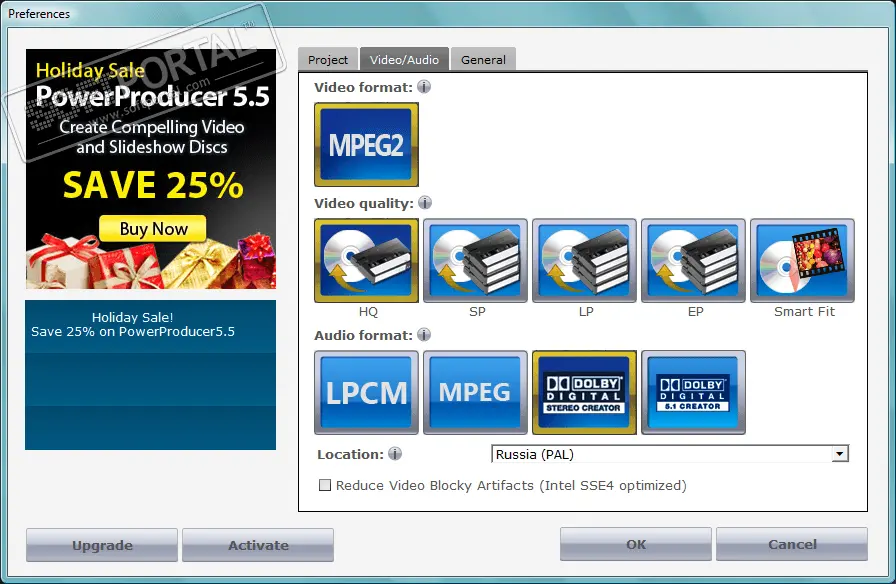Viewport: 896px width, 584px height.
Task: Select SP video quality option
Action: pyautogui.click(x=475, y=261)
